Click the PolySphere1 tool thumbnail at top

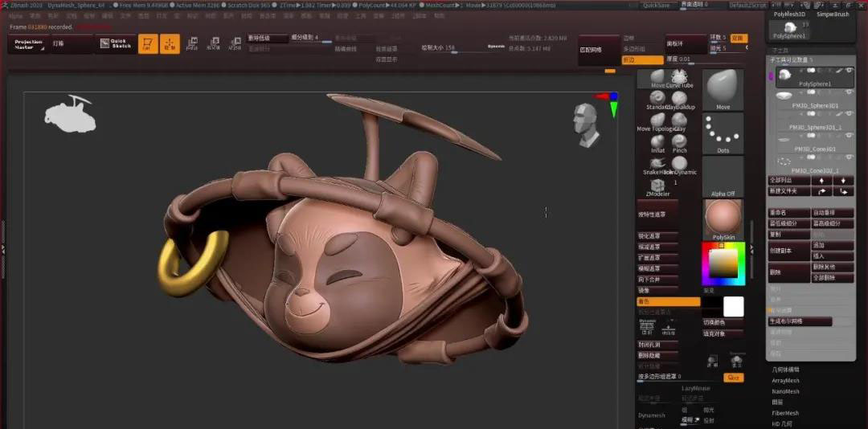pyautogui.click(x=791, y=30)
